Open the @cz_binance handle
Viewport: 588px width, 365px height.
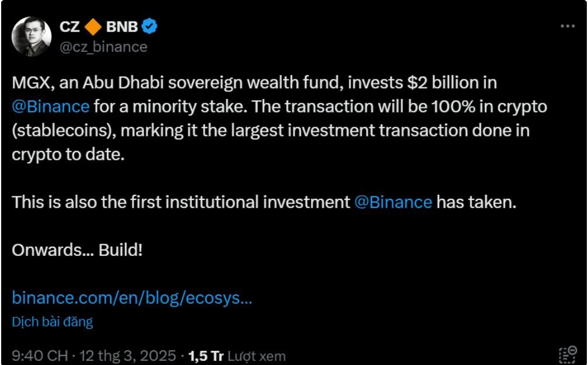tap(103, 47)
